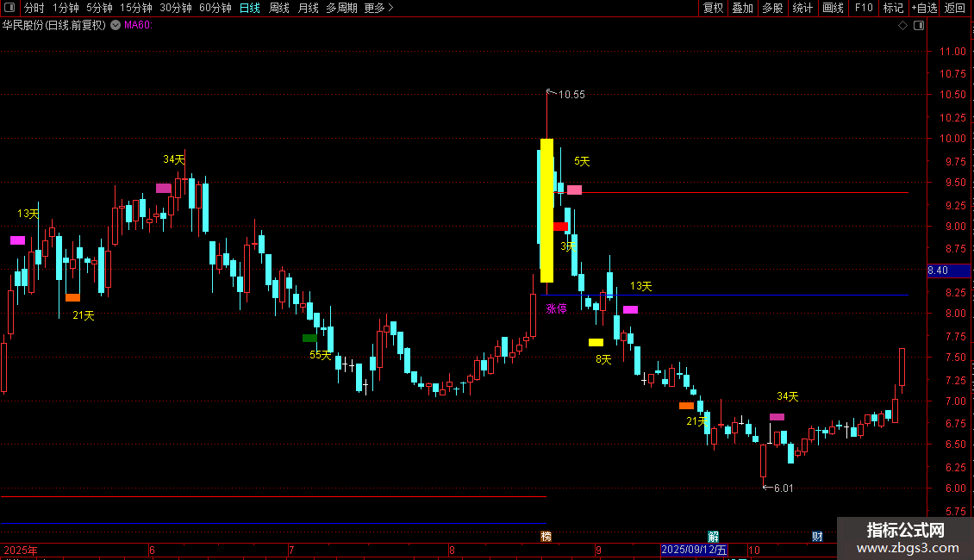Click the 11.00 price axis label
This screenshot has height=560, width=974.
coord(952,52)
